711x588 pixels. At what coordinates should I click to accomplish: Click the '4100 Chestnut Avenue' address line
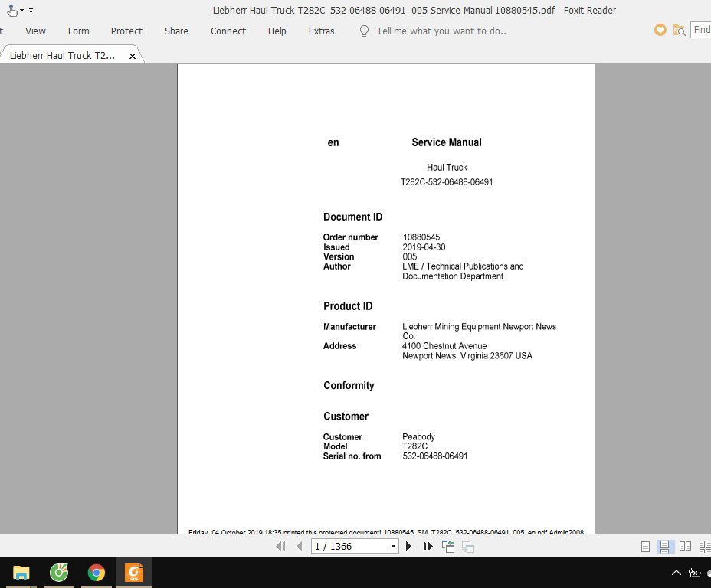444,345
